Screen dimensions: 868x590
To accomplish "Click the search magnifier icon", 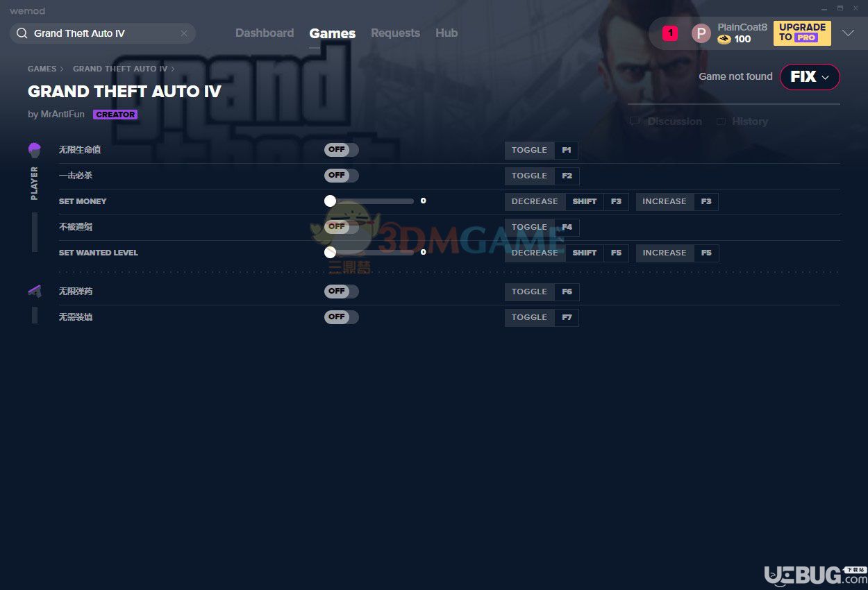I will (x=22, y=33).
